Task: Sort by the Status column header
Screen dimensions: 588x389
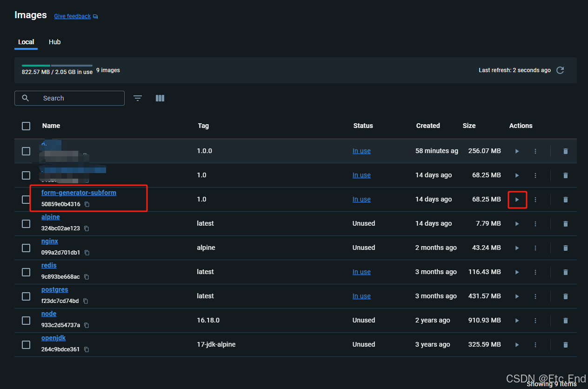Action: (x=363, y=126)
